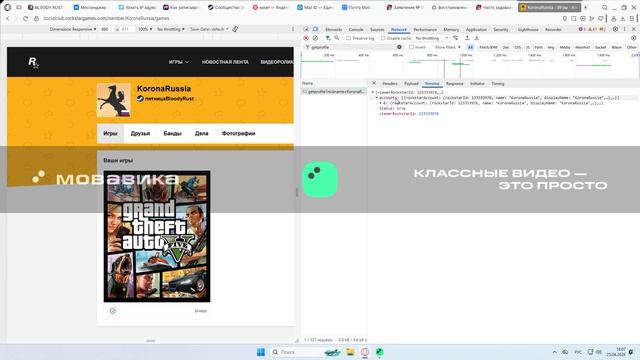Click the red errors counter icon in DevTools

tap(582, 29)
